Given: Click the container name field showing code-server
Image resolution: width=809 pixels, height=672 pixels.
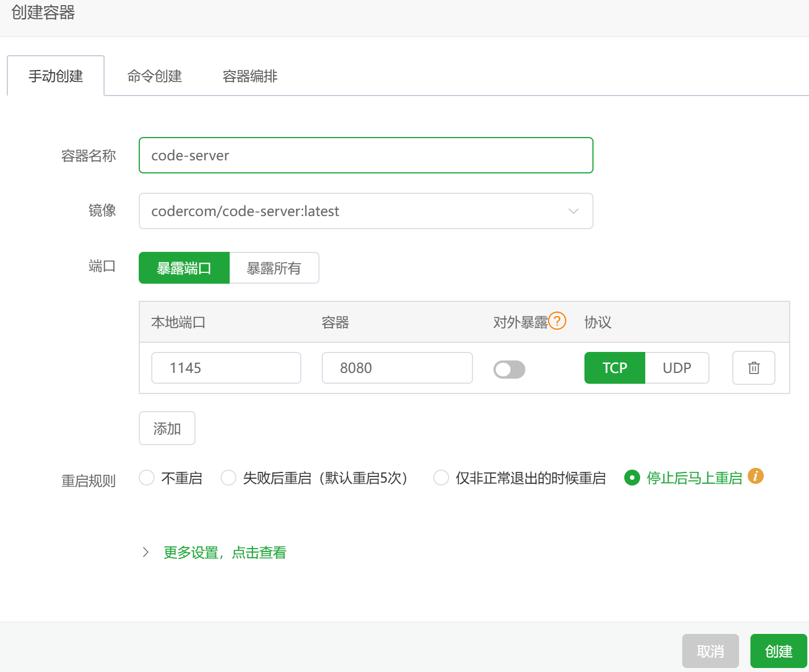Looking at the screenshot, I should (x=366, y=155).
